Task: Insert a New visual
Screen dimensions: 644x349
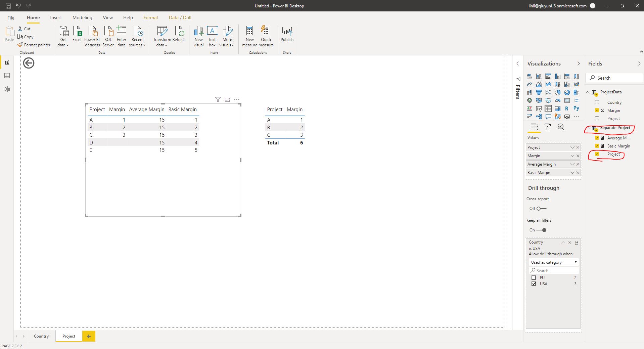Action: (198, 36)
